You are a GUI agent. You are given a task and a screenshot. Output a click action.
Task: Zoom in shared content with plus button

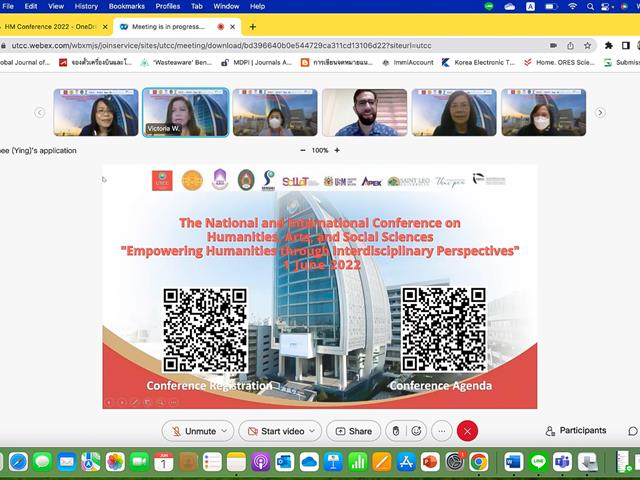click(337, 150)
